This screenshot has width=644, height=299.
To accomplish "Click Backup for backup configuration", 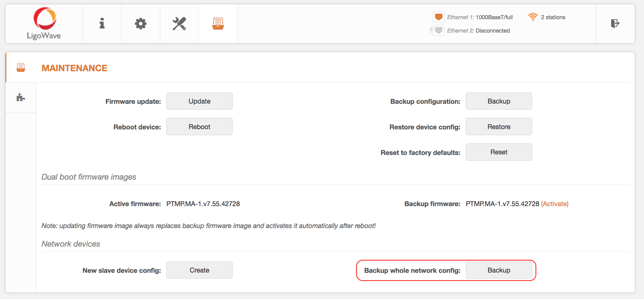I will [498, 101].
